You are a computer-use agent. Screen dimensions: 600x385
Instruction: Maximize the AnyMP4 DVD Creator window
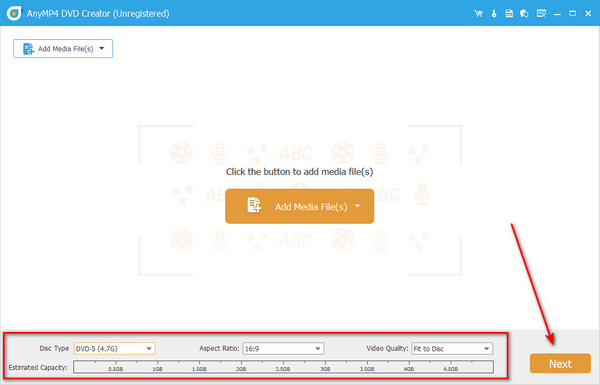[x=572, y=13]
